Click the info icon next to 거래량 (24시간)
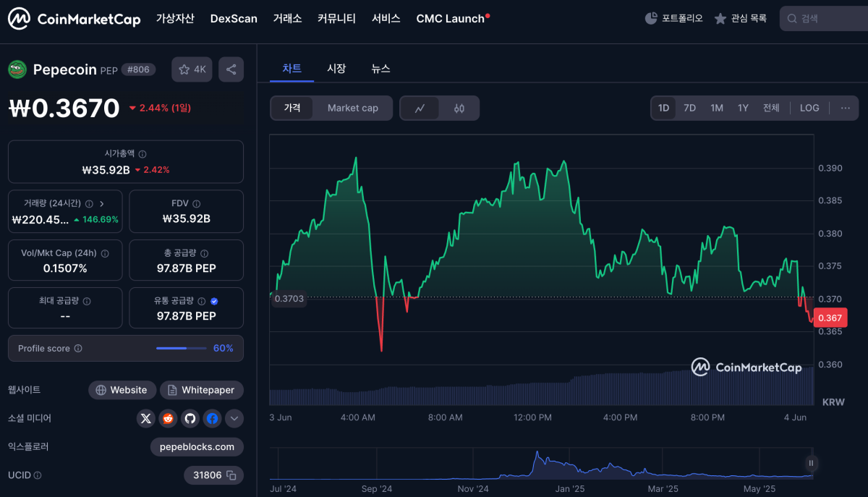This screenshot has width=868, height=497. (89, 204)
